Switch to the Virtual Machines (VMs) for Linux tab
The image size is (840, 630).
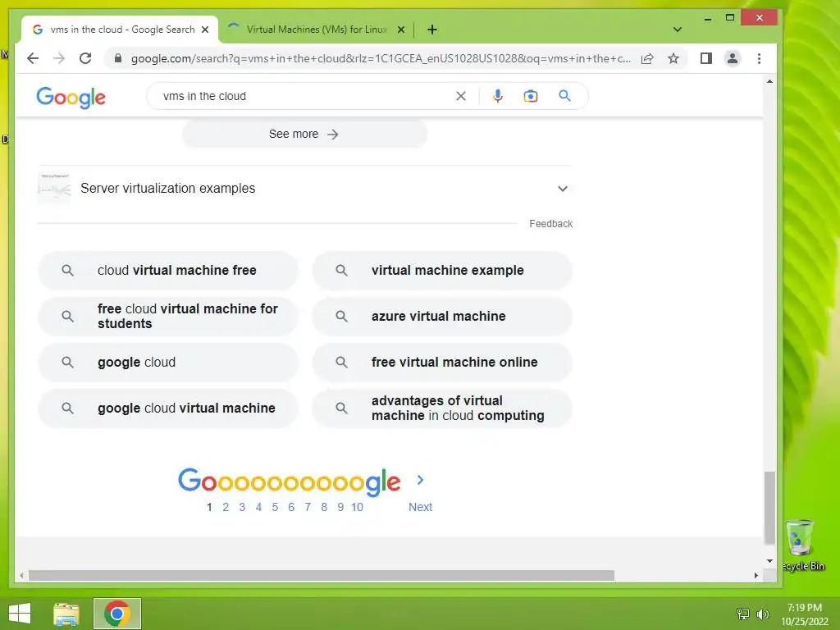pos(316,30)
